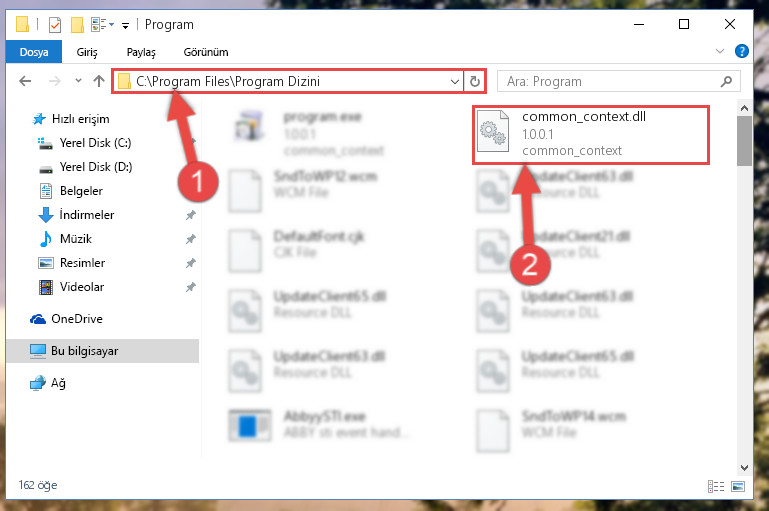The image size is (769, 511).
Task: Click Properties checkmark icon in title bar
Action: coord(55,25)
